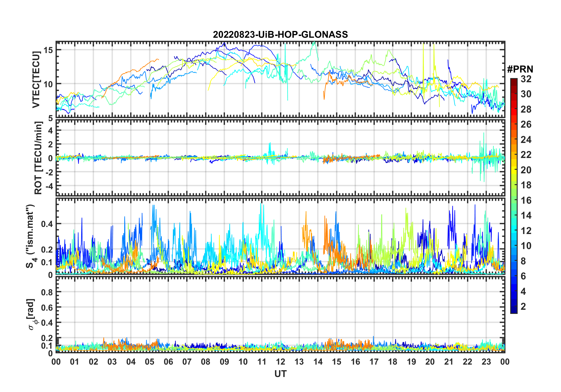The width and height of the screenshot is (561, 392).
Task: Click colorbar tick label 28
Action: [526, 109]
